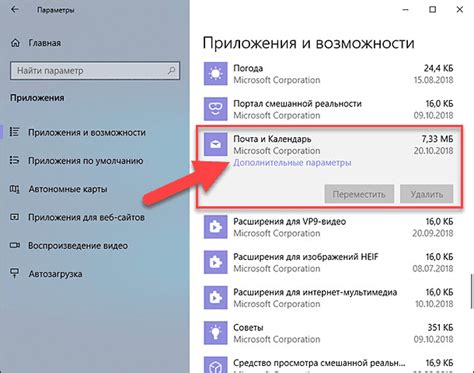Click the search magnifier icon
Screen dimensions: 474x373
171,70
